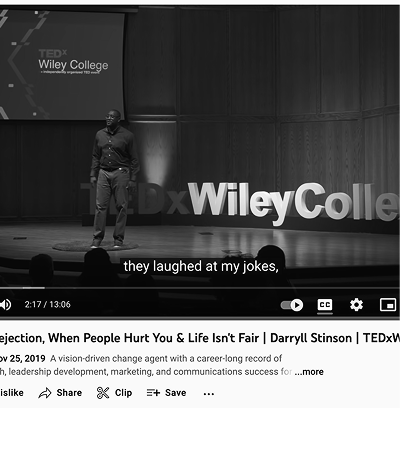This screenshot has height=460, width=400.
Task: Seek to the middle of the progress bar
Action: (x=200, y=288)
